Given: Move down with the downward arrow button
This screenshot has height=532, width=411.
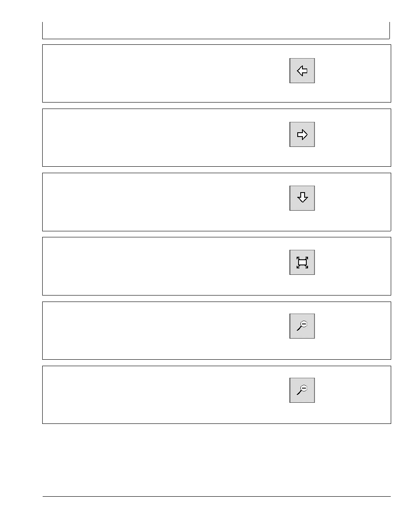Looking at the screenshot, I should point(302,198).
